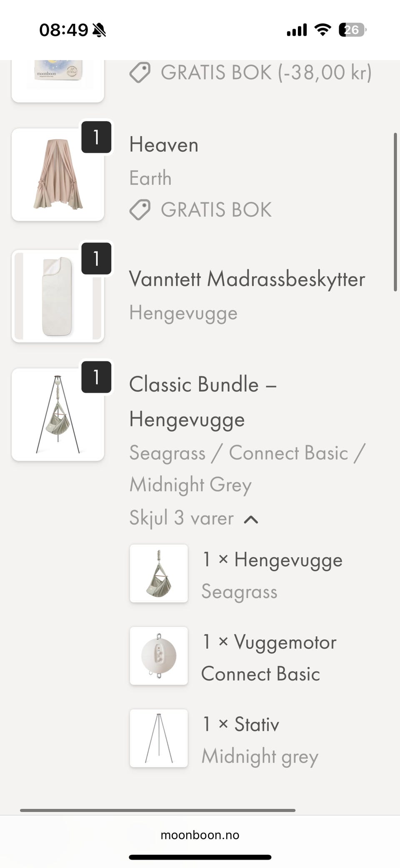Tap the Wi-Fi status icon
Viewport: 400px width, 868px height.
click(x=322, y=30)
